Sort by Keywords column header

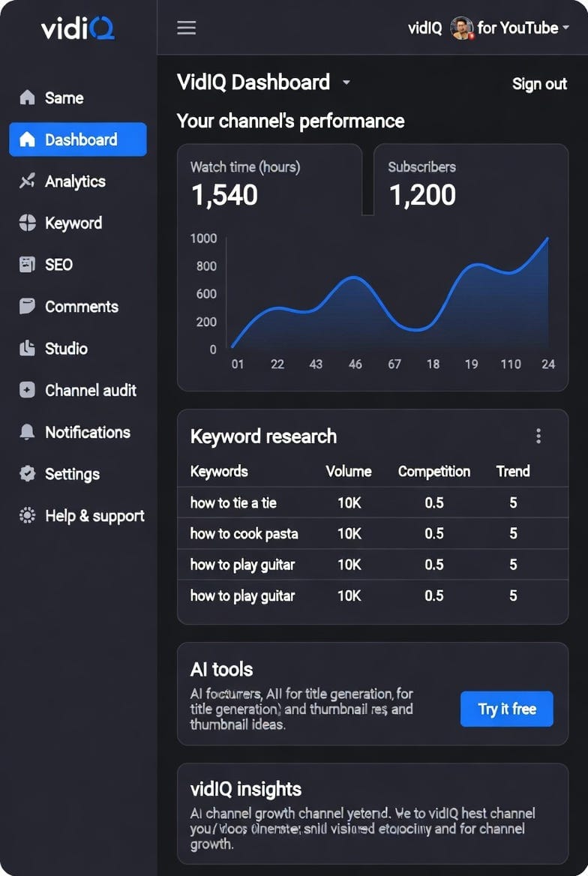(x=219, y=471)
